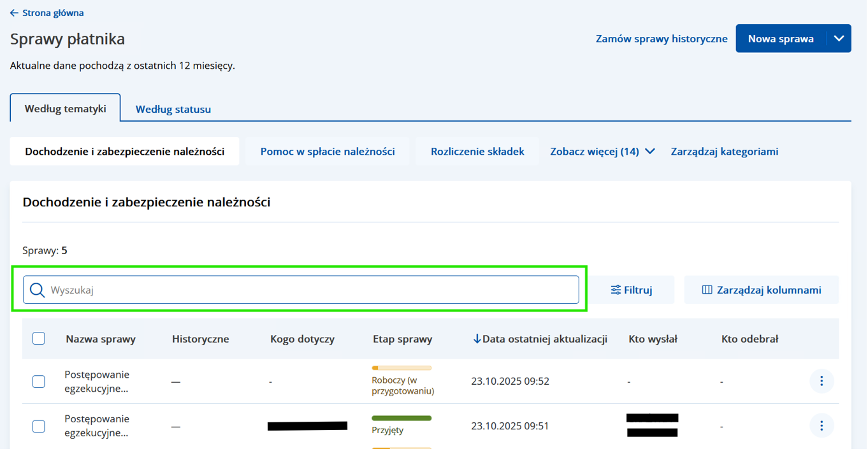Image resolution: width=868 pixels, height=451 pixels.
Task: Click sort arrow beside Data ostatniej aktualizacji
Action: tap(477, 339)
